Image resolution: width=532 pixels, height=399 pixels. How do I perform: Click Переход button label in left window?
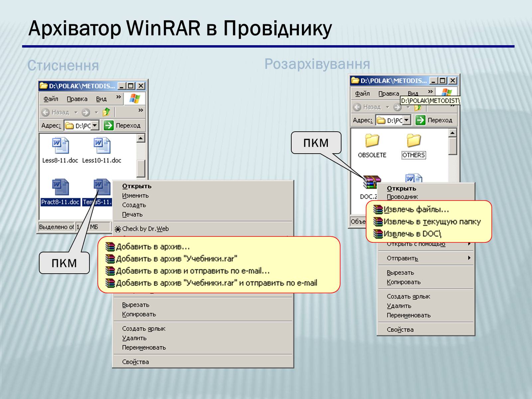[x=128, y=125]
